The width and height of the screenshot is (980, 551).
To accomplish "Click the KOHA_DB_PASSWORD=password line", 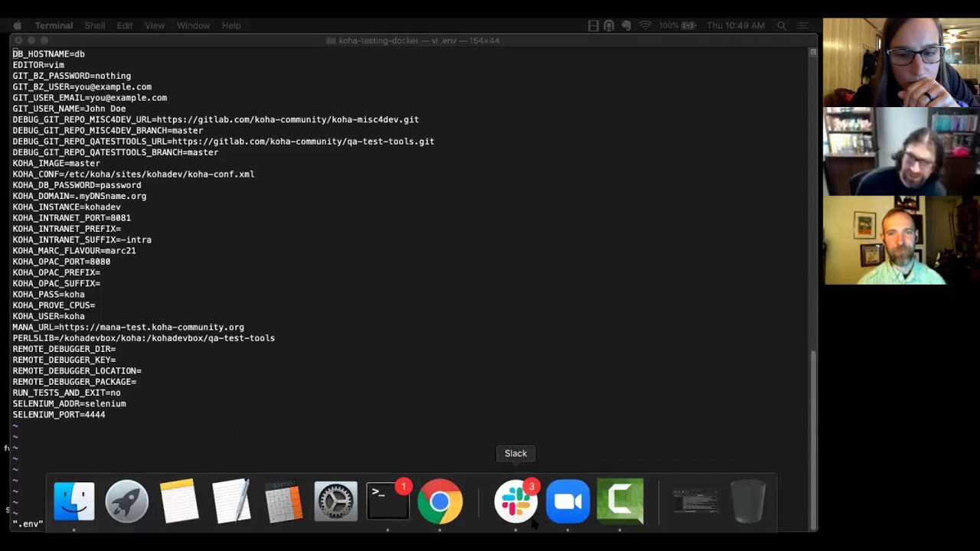I will (x=77, y=185).
